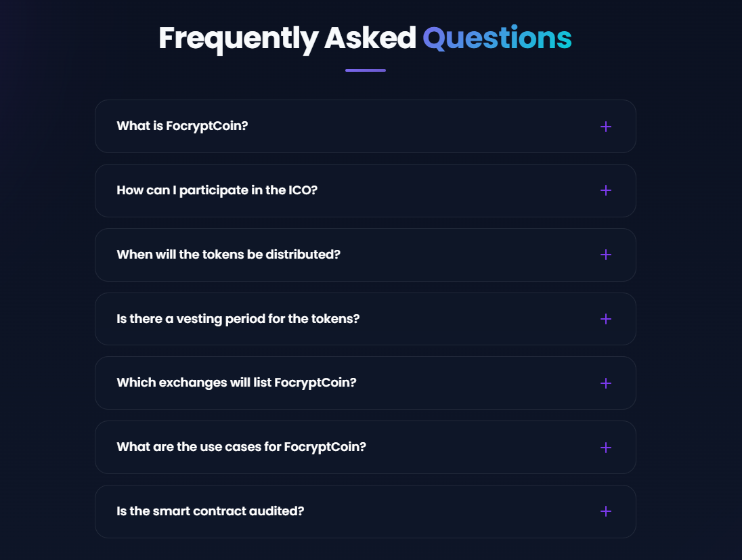Click plus icon next to token distribution question
Viewport: 742px width, 560px height.
pyautogui.click(x=605, y=255)
